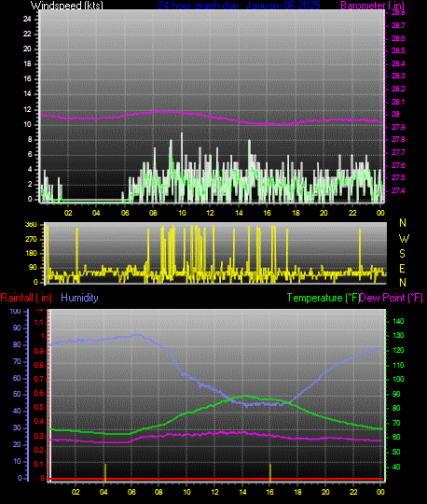The height and width of the screenshot is (504, 427).
Task: Select the 60 value on the temperature axis
Action: [396, 437]
